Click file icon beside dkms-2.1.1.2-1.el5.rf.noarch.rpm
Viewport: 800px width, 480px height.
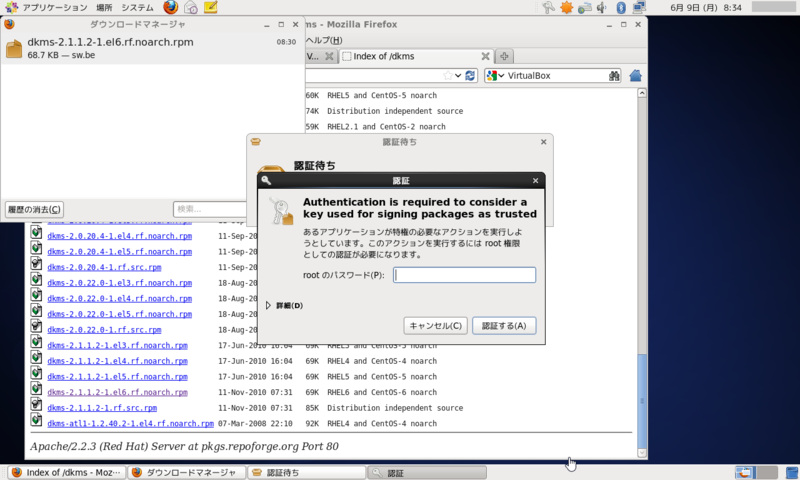pos(36,373)
